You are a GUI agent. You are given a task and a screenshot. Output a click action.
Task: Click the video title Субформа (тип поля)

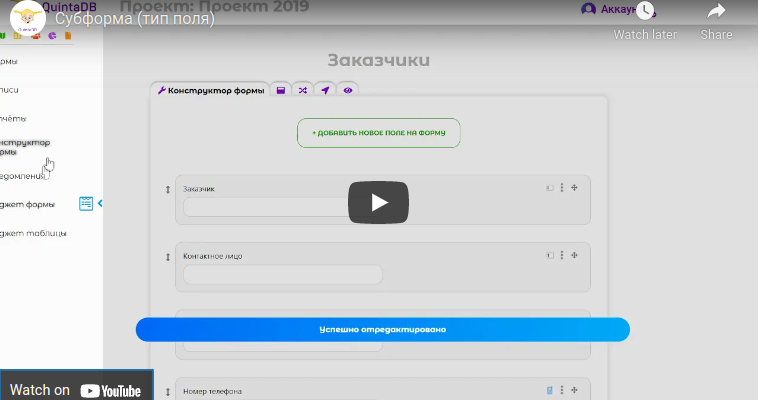(135, 19)
